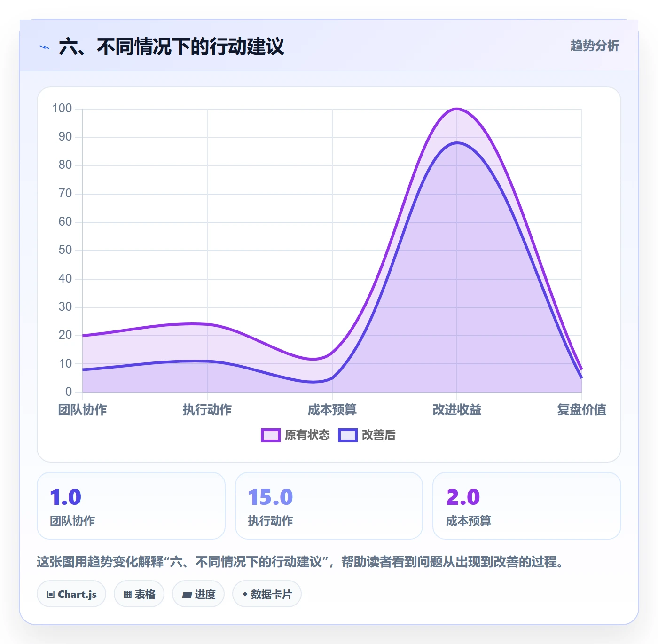Screen dimensions: 658x644
Task: Click the description paragraph below the cards
Action: tap(300, 562)
